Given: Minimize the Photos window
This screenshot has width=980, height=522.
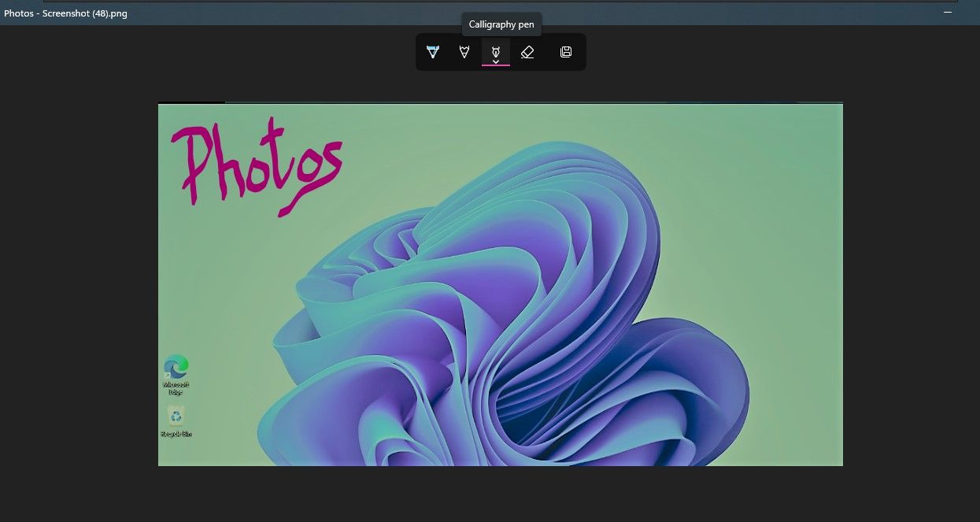Looking at the screenshot, I should 947,12.
